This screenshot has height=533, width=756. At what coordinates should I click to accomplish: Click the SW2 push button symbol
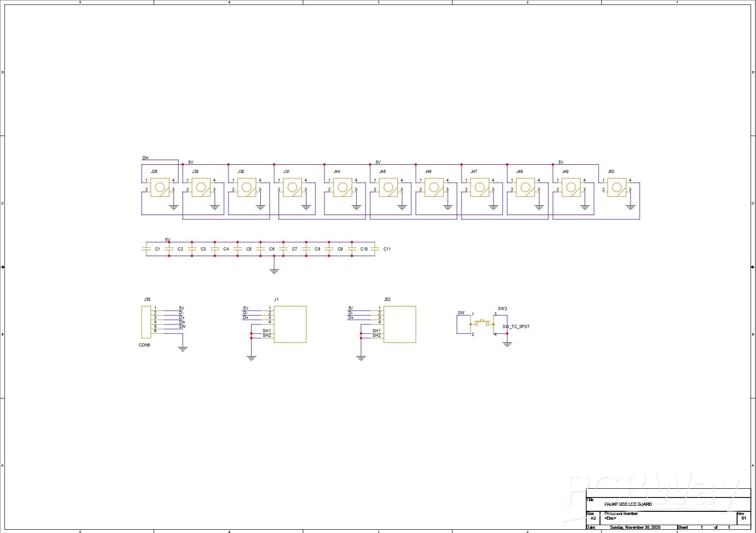pos(482,321)
